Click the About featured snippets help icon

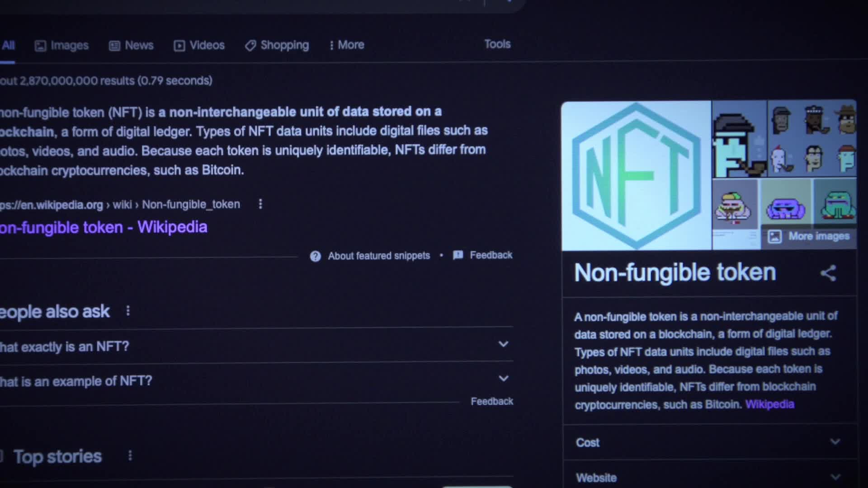[x=315, y=256]
